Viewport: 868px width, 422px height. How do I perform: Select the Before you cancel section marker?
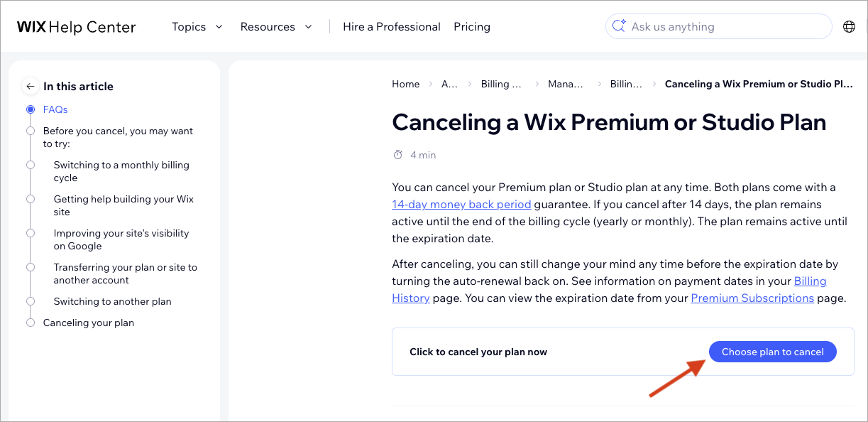point(31,130)
